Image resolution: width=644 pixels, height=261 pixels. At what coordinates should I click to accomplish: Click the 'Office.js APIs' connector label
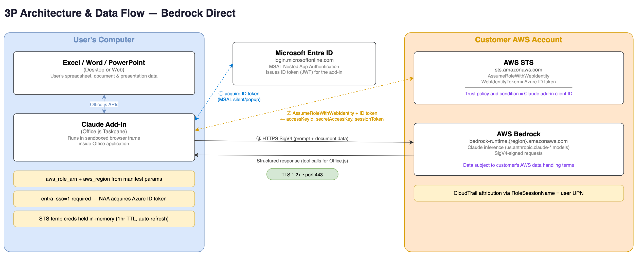[x=104, y=104]
